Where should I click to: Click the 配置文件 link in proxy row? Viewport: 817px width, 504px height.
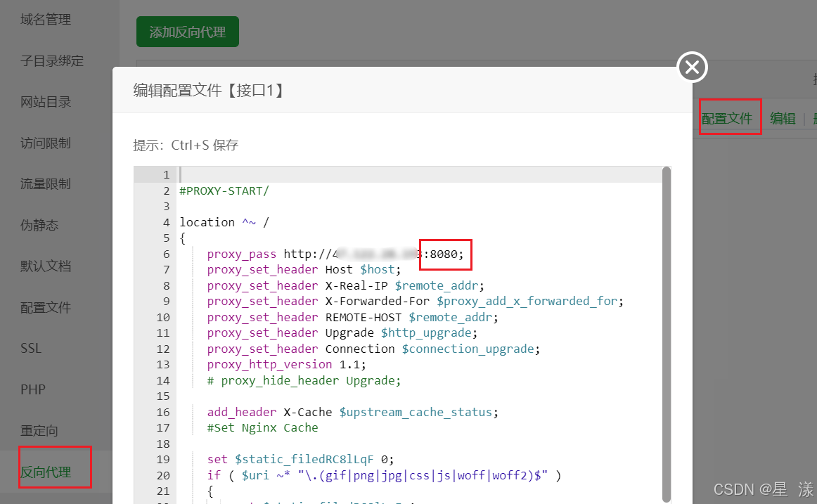[727, 118]
